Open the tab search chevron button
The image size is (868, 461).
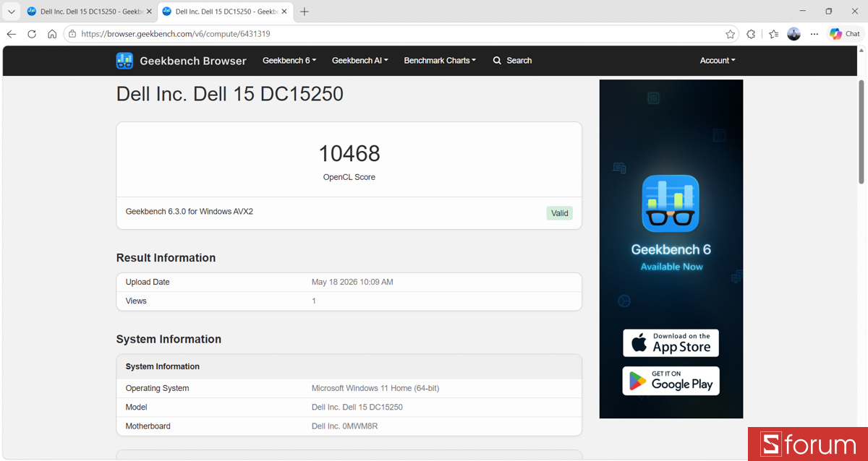pyautogui.click(x=12, y=12)
